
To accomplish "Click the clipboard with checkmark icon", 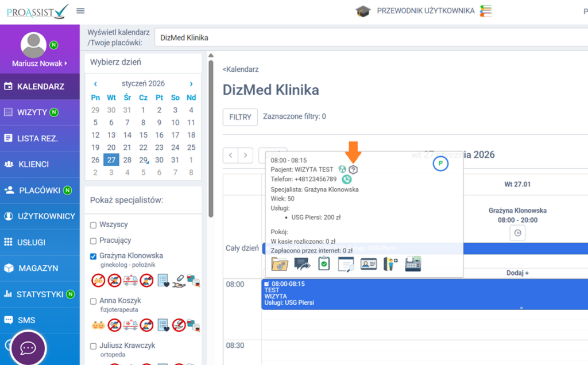I will [x=324, y=264].
